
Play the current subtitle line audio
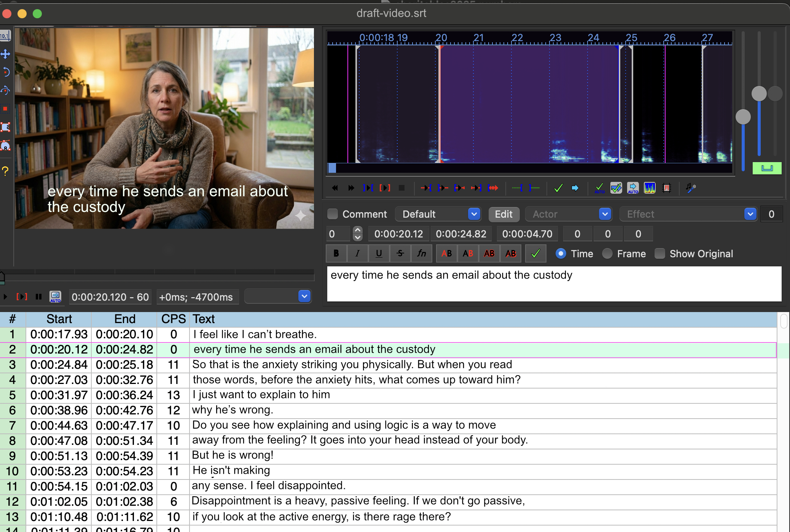(385, 188)
